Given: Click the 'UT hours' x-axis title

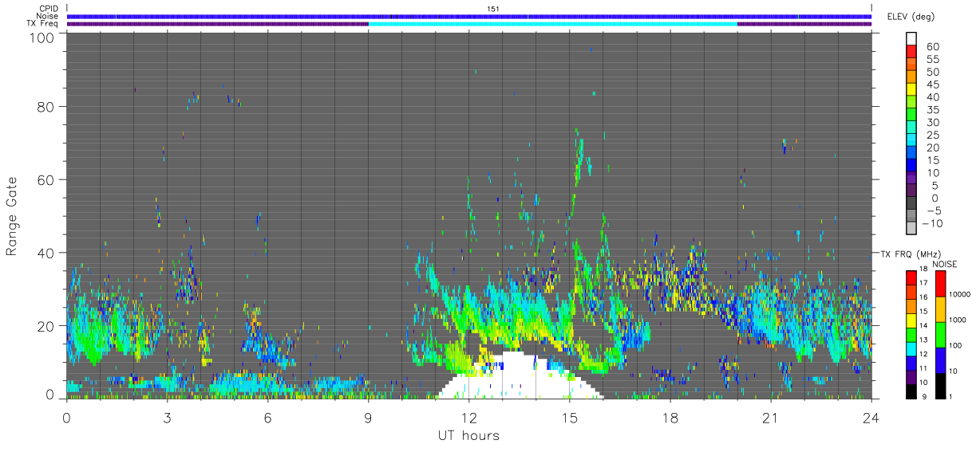Looking at the screenshot, I should [x=468, y=436].
